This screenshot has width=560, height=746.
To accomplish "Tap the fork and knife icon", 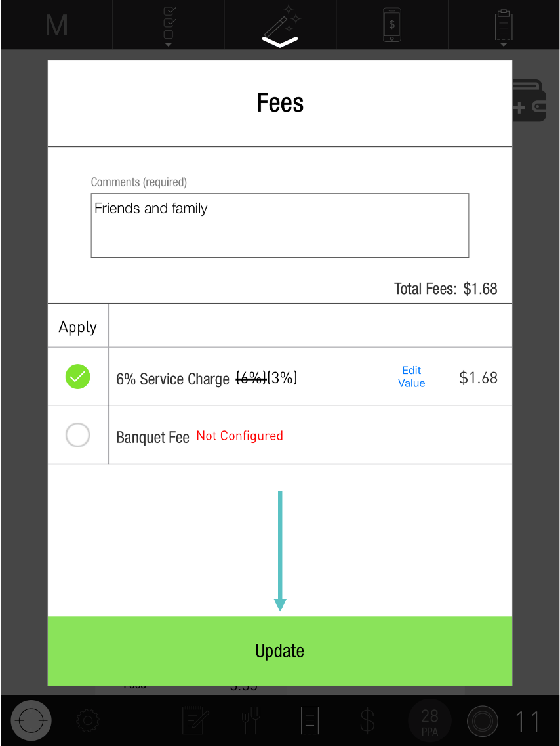I will (x=250, y=720).
